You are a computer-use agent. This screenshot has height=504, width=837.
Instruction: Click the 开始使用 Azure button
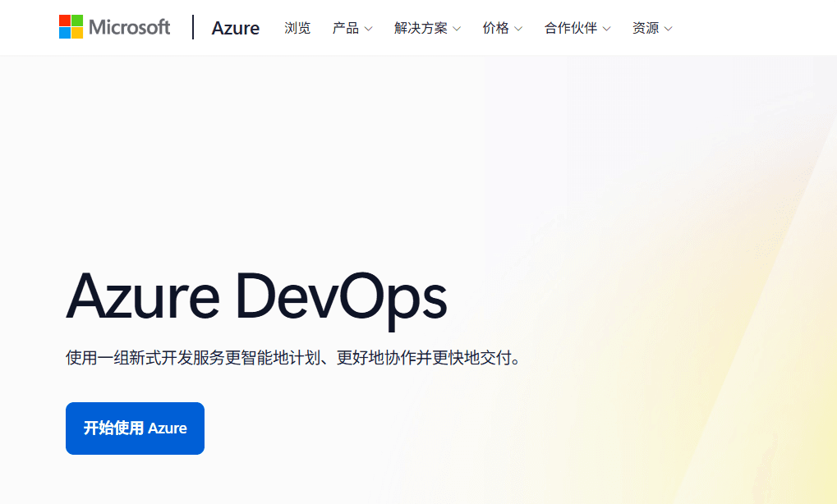[135, 428]
